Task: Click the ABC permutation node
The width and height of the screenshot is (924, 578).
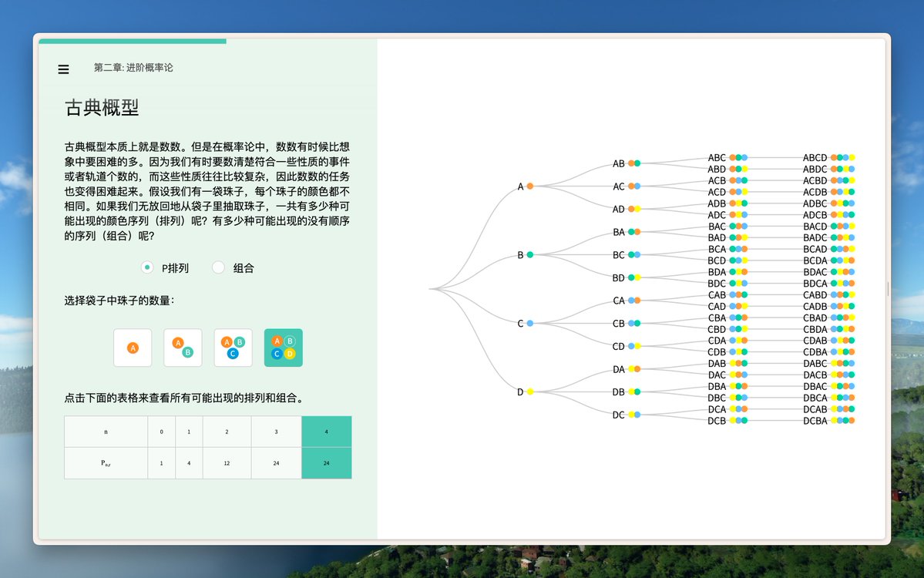Action: pyautogui.click(x=727, y=157)
